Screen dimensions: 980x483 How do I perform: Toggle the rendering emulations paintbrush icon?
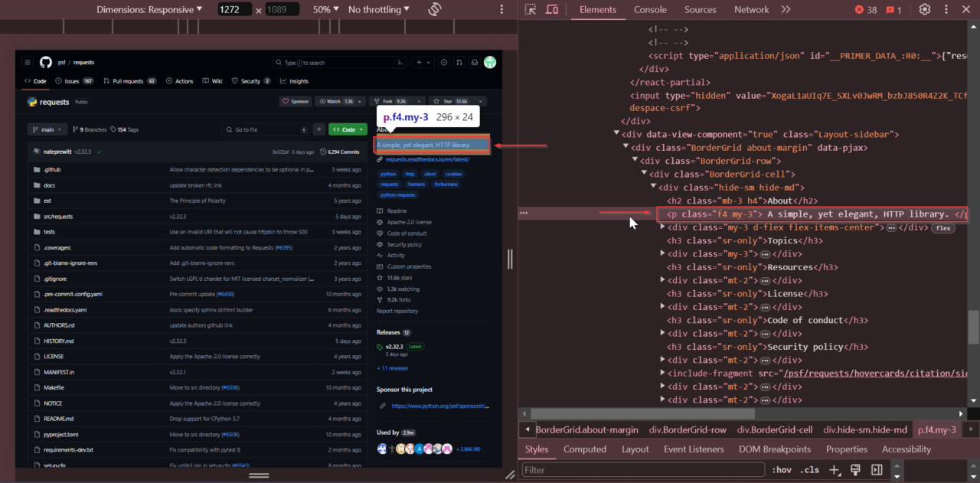click(855, 470)
